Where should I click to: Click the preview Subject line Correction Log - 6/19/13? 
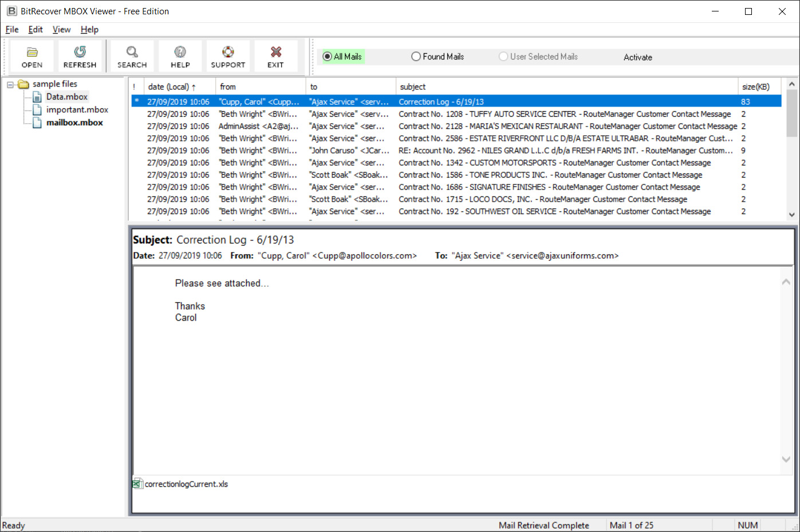(x=235, y=240)
